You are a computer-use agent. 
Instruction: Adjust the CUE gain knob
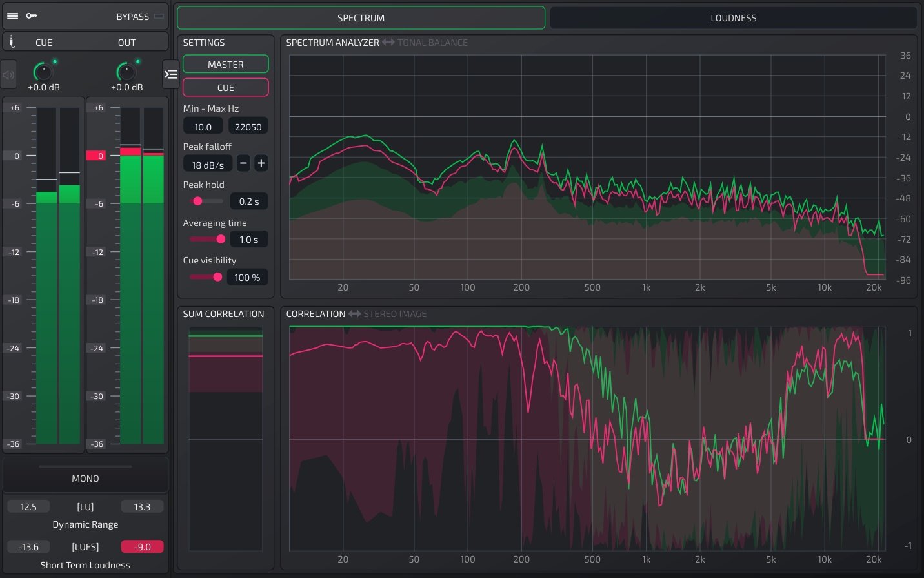point(43,71)
